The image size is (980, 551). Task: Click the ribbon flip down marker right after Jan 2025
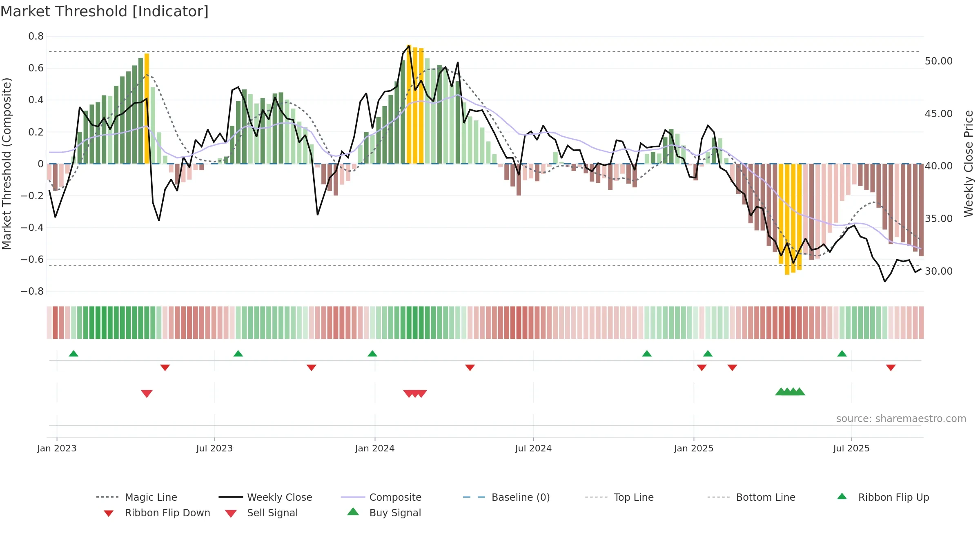pyautogui.click(x=702, y=368)
